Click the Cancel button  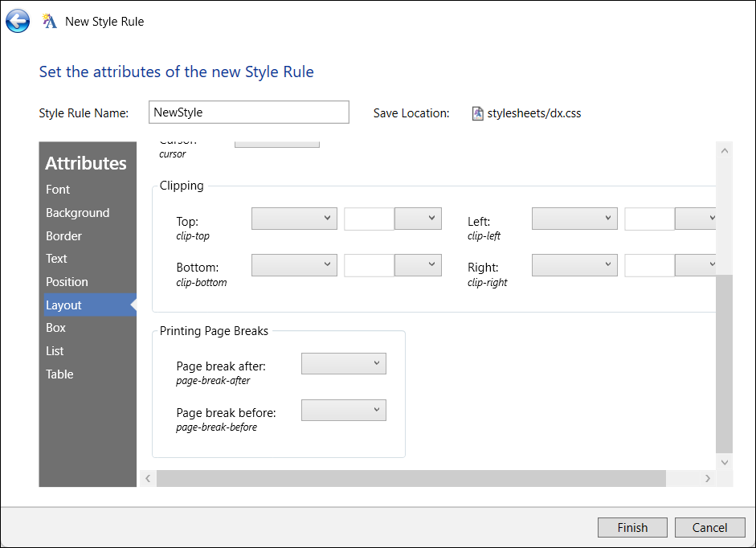click(x=709, y=527)
